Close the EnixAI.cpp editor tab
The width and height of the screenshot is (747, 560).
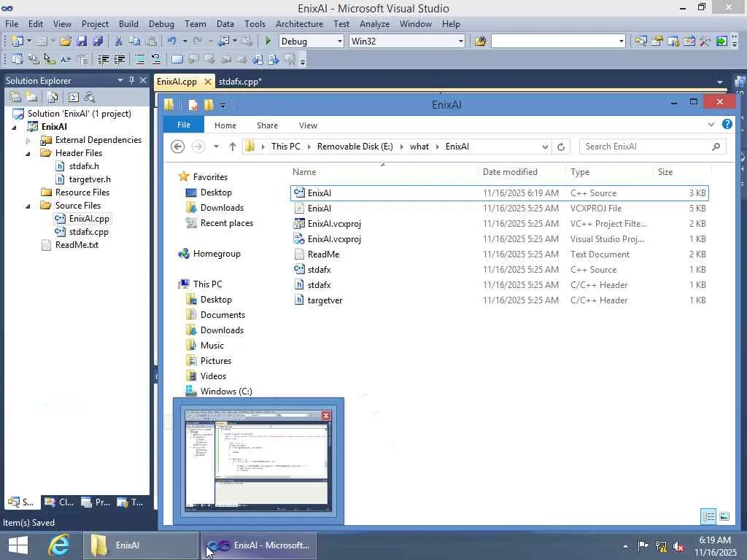tap(208, 82)
